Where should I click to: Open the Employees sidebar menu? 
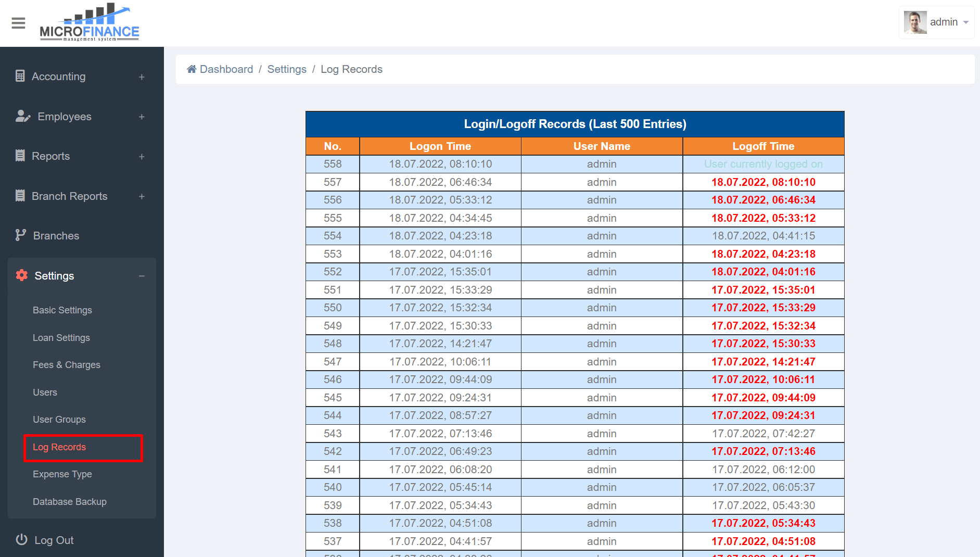point(82,117)
